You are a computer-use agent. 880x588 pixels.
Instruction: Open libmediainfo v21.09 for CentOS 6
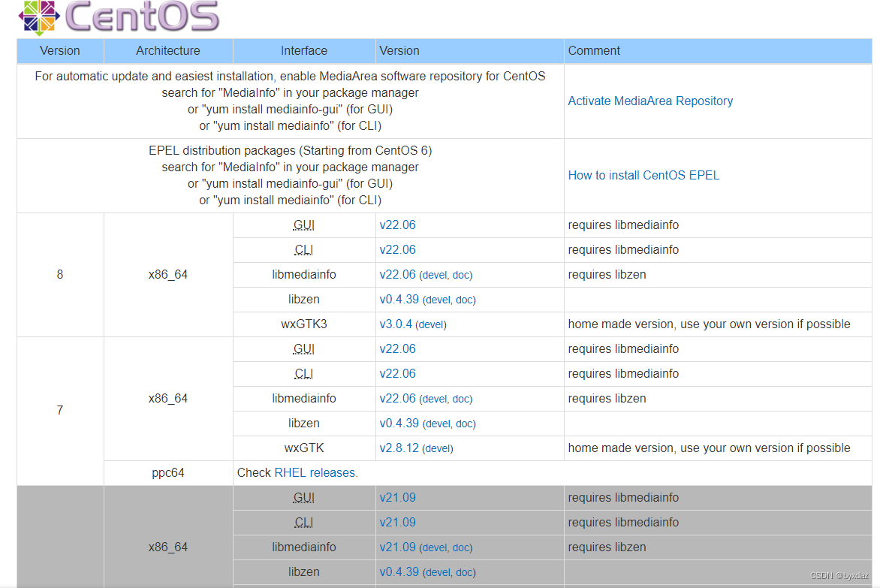point(397,547)
